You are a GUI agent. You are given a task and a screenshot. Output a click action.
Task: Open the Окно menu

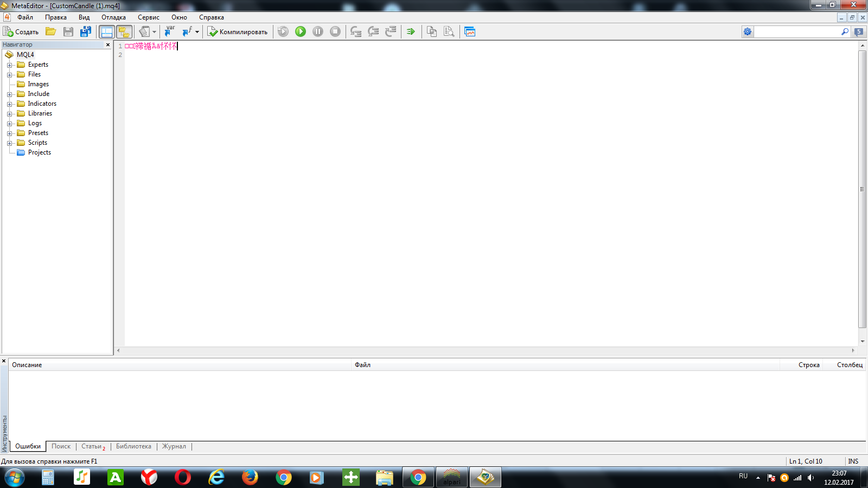coord(179,17)
